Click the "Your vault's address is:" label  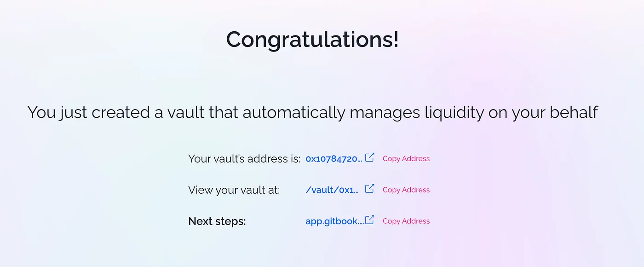point(244,159)
